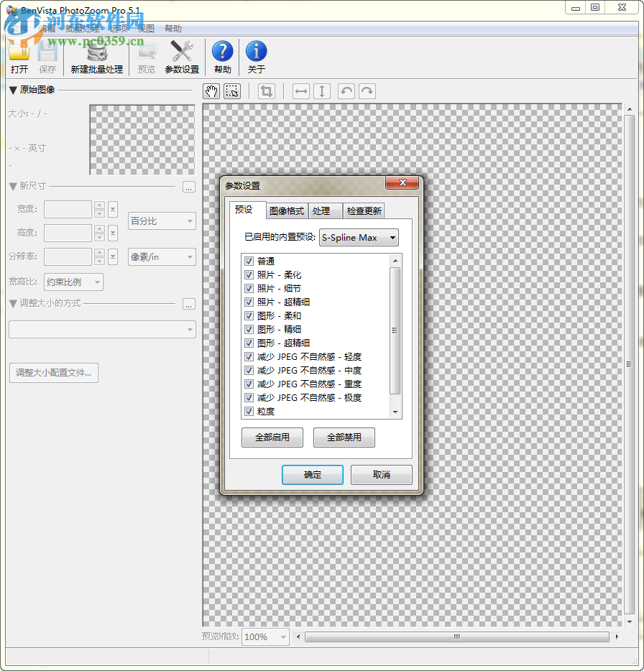Click the 全部启用 button
The height and width of the screenshot is (671, 644).
click(272, 437)
